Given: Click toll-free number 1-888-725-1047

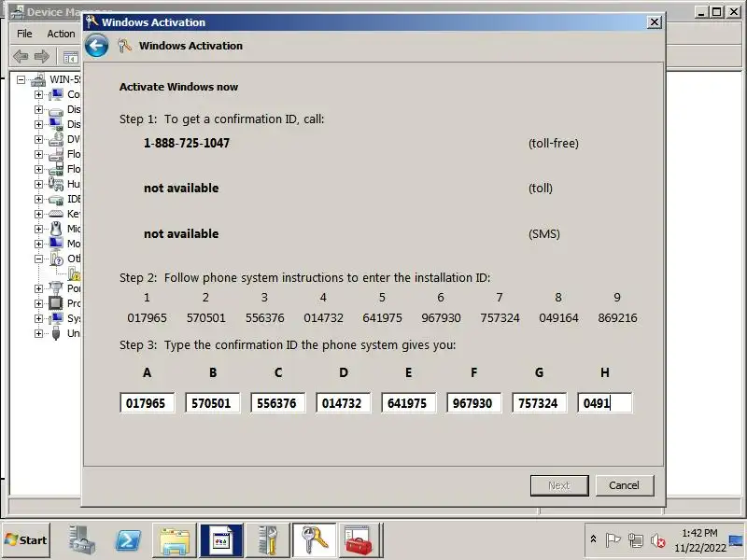Looking at the screenshot, I should tap(187, 143).
